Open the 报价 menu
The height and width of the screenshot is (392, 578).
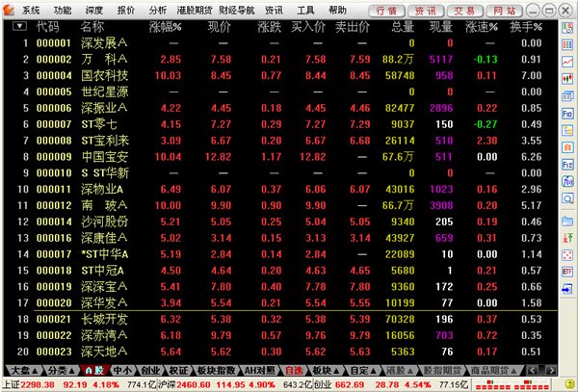126,11
